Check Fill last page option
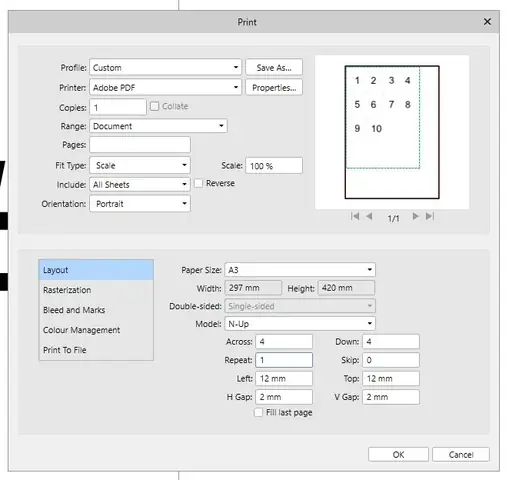Screen dimensions: 509x480 (258, 413)
